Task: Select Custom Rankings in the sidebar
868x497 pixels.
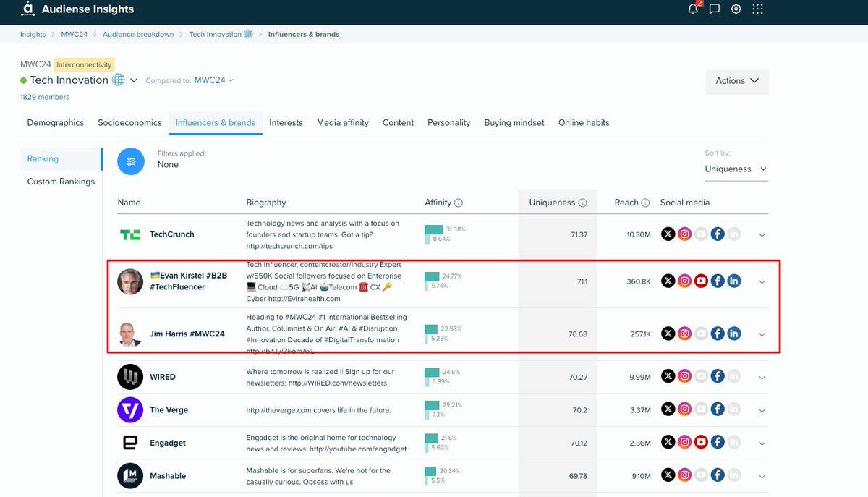Action: click(61, 182)
